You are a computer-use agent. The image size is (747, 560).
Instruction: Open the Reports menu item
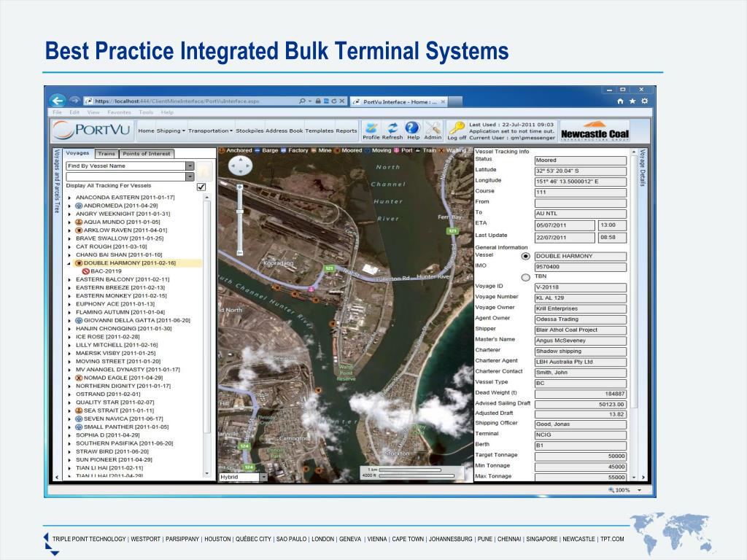pos(347,131)
